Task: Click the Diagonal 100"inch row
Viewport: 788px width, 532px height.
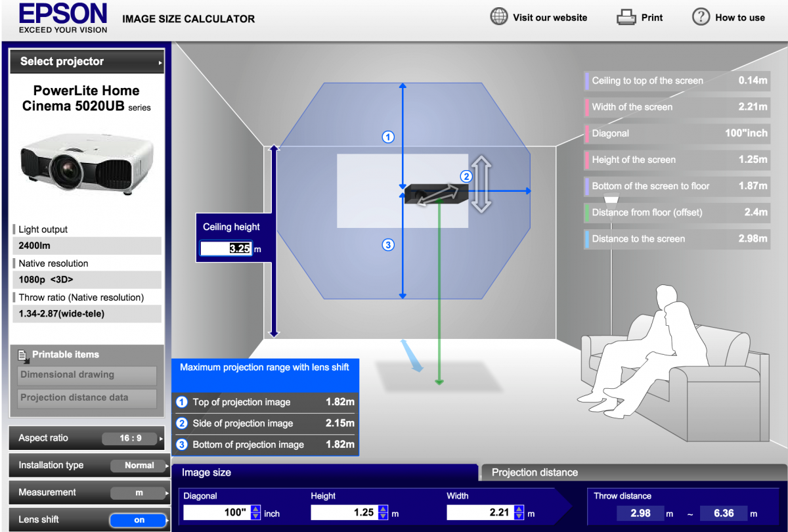Action: click(x=676, y=133)
